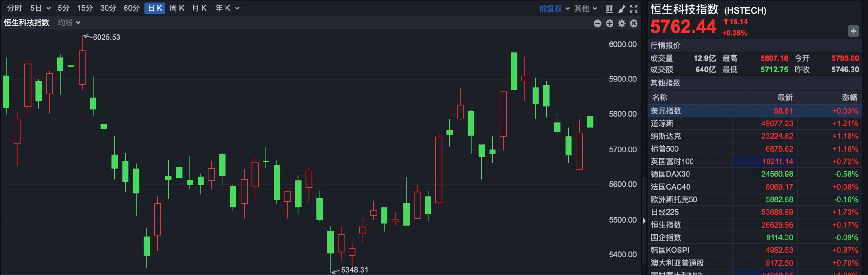
Task: Collapse the right quote panel arrow
Action: (x=644, y=221)
